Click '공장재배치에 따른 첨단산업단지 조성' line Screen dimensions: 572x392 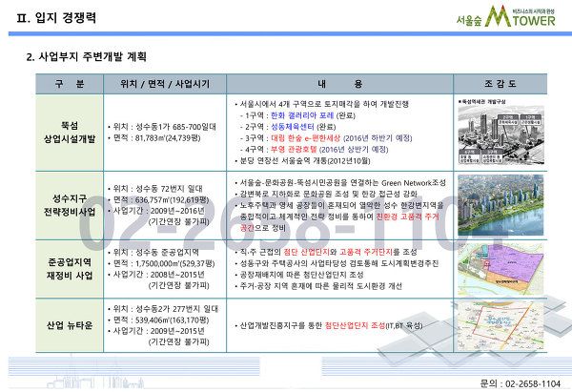(299, 275)
